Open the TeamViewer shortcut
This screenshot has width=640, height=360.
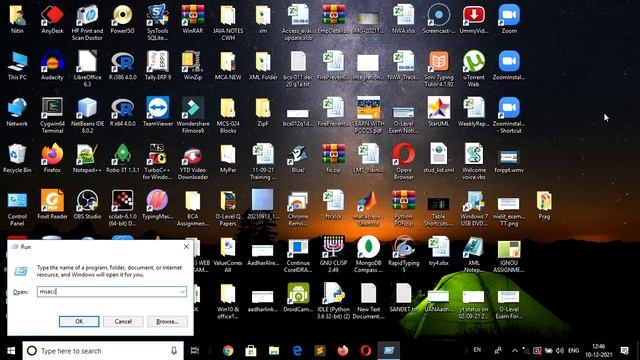158,112
